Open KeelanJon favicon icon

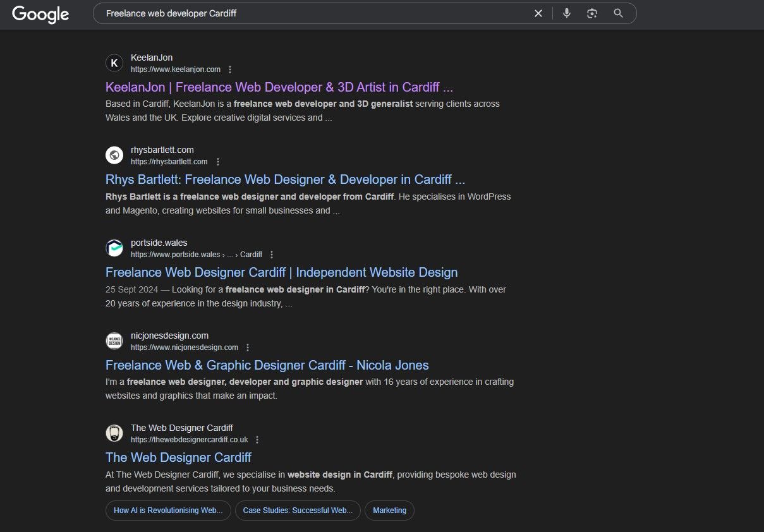click(114, 63)
